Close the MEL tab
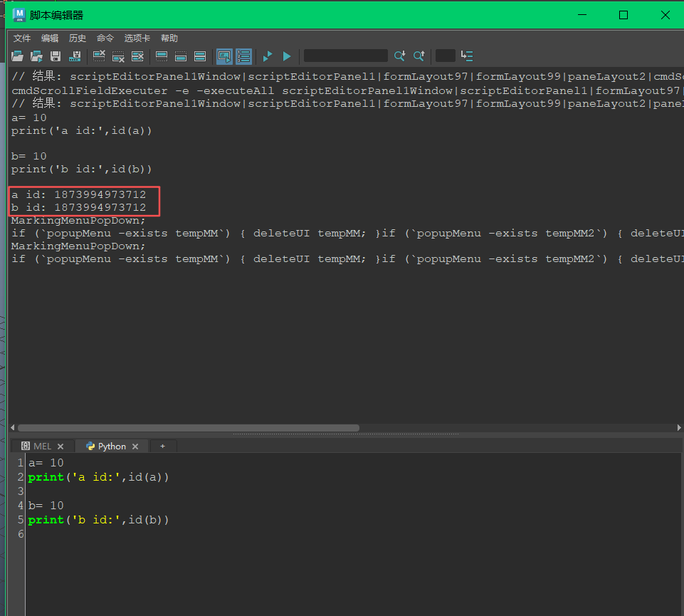This screenshot has height=616, width=684. pos(60,447)
